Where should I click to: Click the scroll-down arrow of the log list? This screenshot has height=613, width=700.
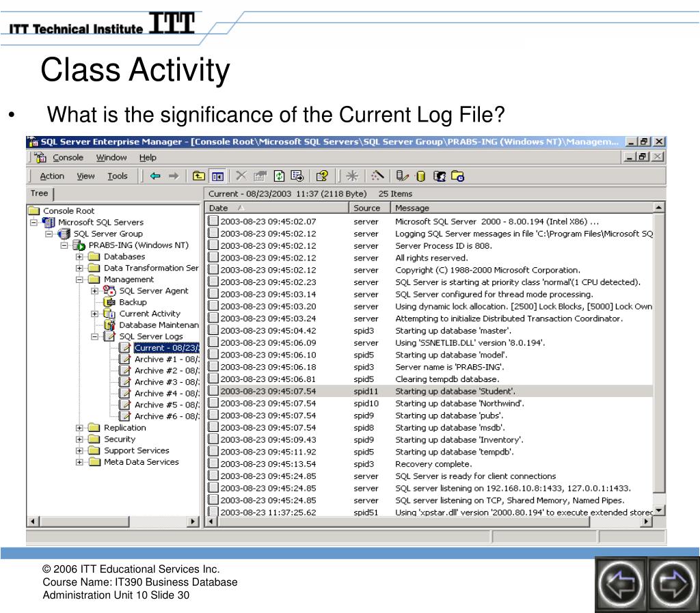click(x=659, y=510)
